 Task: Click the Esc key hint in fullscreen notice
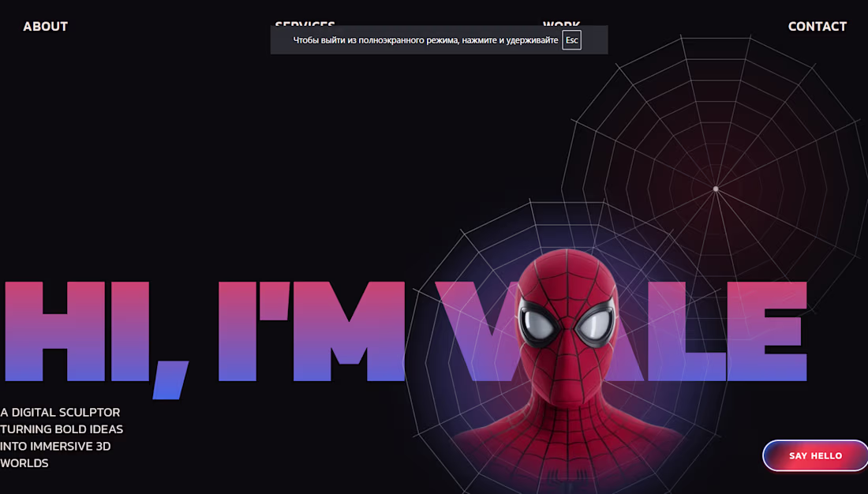[572, 40]
